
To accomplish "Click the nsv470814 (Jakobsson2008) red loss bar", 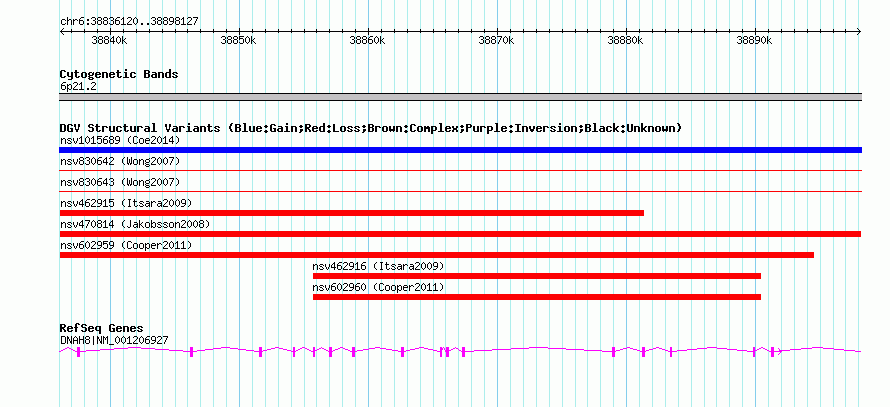I will 460,234.
